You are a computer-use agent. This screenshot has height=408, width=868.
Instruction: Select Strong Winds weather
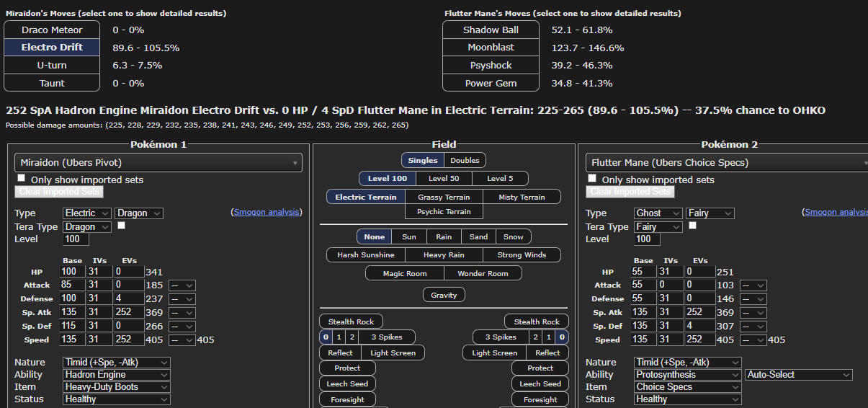[522, 255]
